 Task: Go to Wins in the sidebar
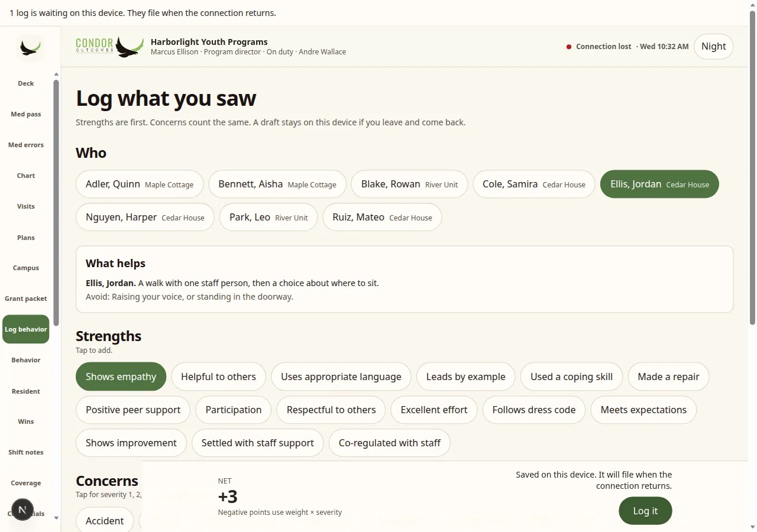tap(26, 421)
